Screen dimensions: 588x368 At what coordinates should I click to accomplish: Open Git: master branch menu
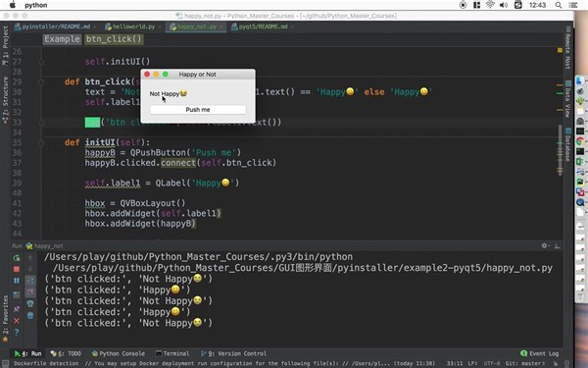524,363
